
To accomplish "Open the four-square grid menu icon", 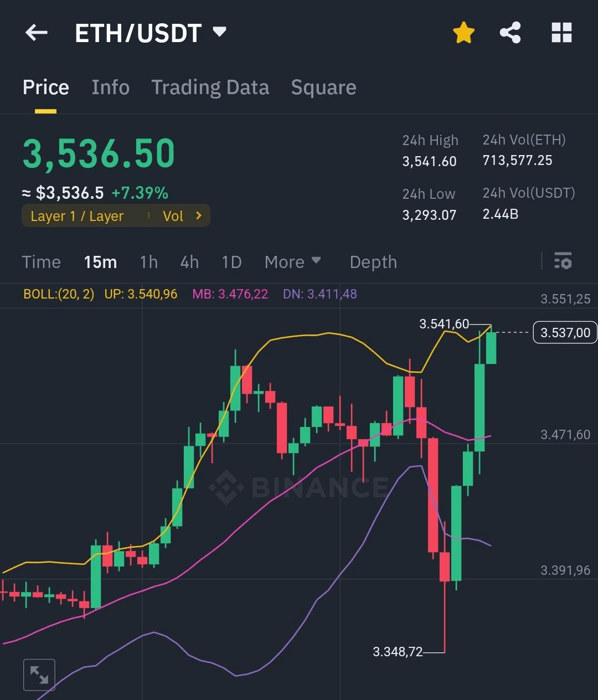I will click(561, 33).
